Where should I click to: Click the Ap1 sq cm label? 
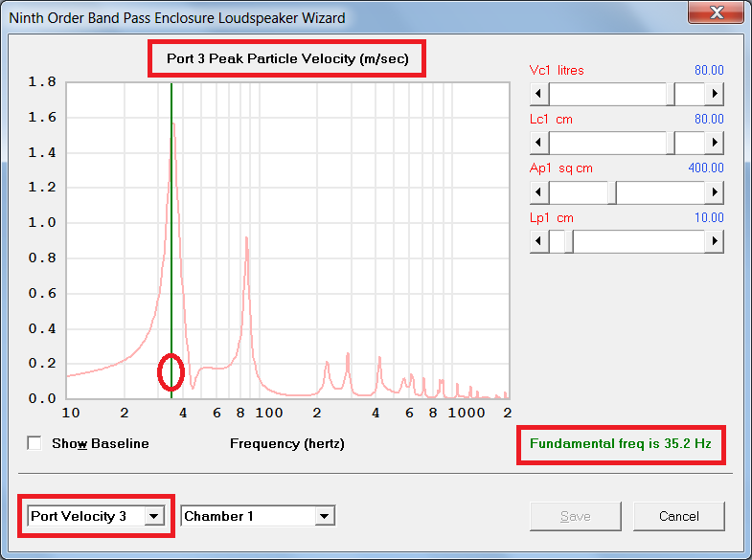pyautogui.click(x=560, y=168)
